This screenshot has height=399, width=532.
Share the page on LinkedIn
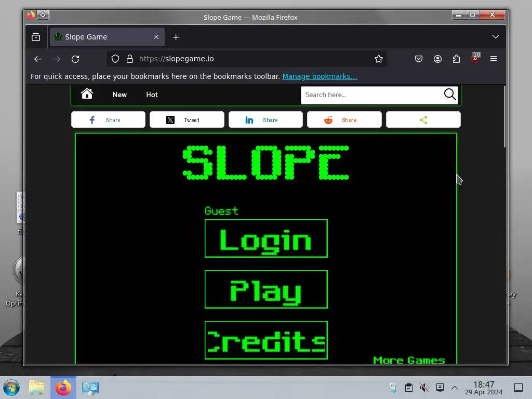tap(265, 120)
